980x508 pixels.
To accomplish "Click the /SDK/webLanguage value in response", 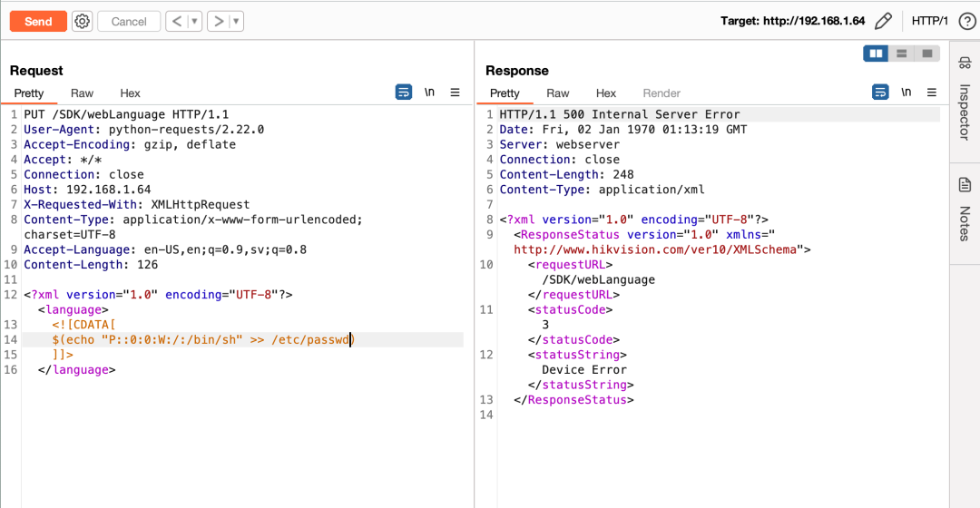I will pos(598,280).
